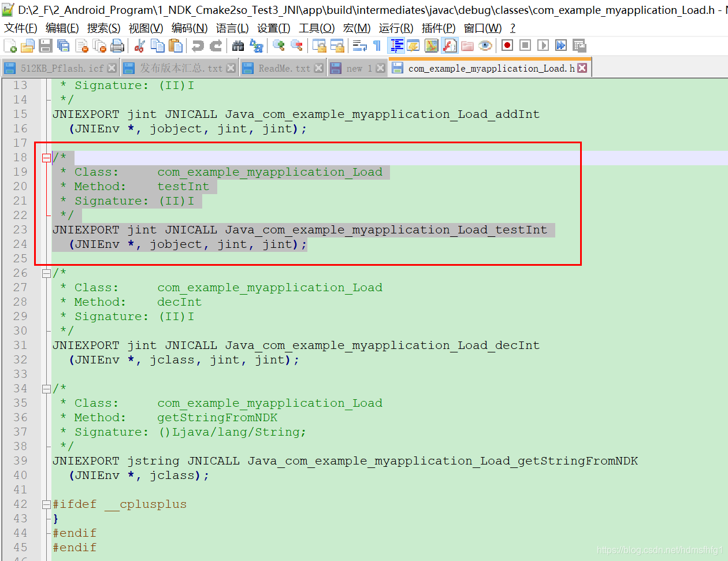Start macro recording with the red circle

pyautogui.click(x=507, y=46)
